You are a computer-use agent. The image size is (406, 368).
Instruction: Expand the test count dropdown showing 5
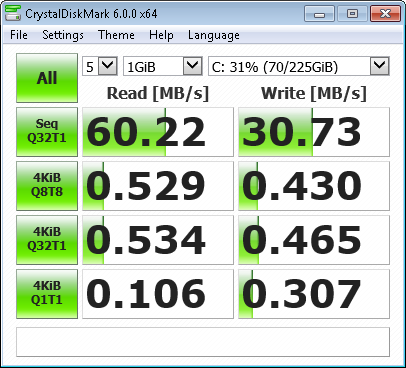click(x=100, y=66)
